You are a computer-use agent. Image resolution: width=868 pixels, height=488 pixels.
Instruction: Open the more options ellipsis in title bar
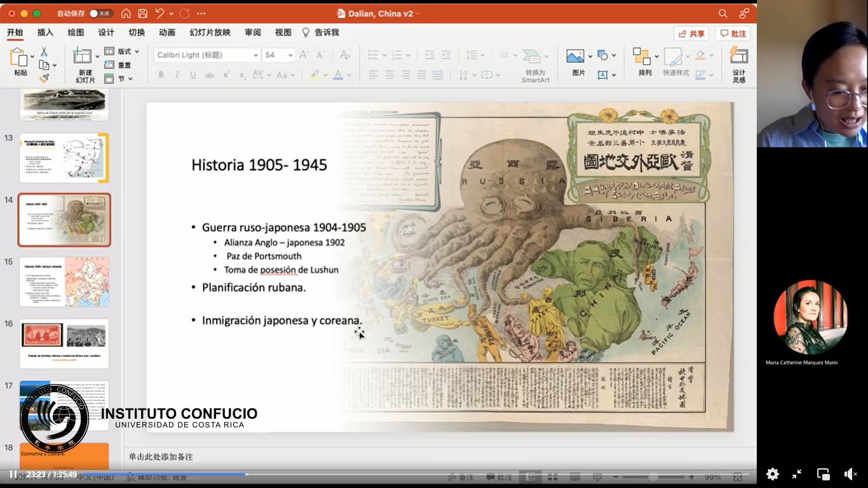[x=201, y=13]
